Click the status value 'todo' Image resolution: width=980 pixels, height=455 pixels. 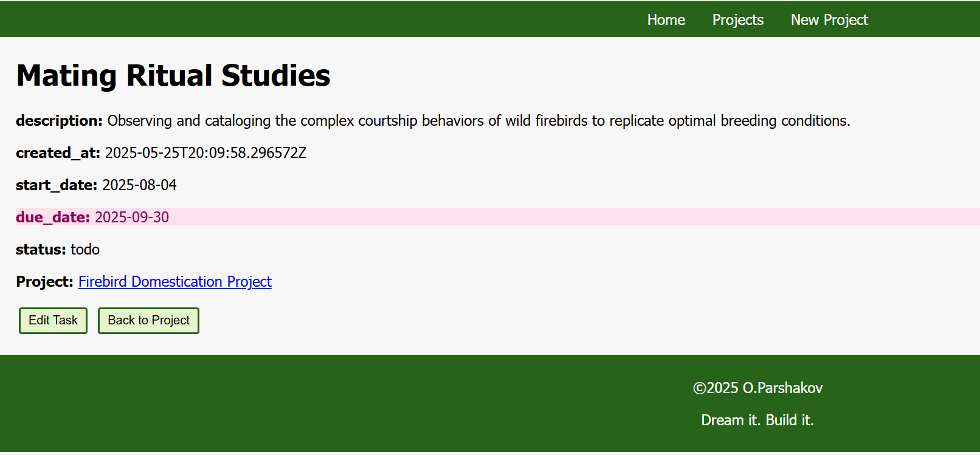85,250
